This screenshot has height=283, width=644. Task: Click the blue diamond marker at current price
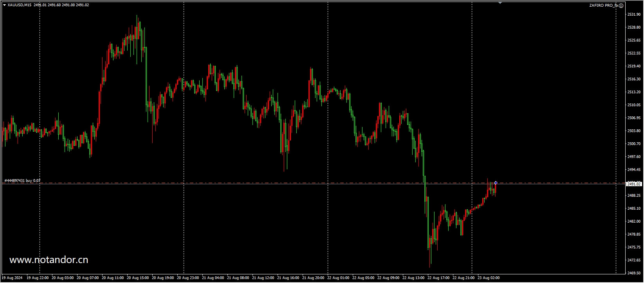496,183
